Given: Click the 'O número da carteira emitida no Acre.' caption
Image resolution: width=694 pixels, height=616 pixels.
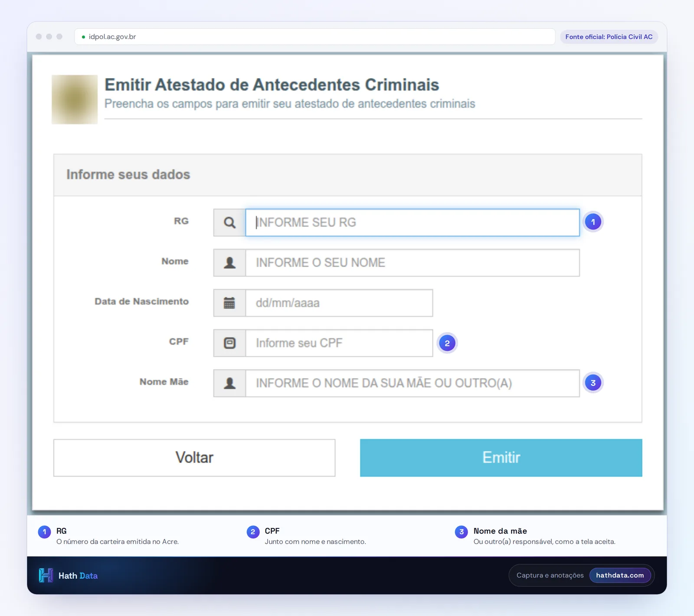Looking at the screenshot, I should 118,542.
